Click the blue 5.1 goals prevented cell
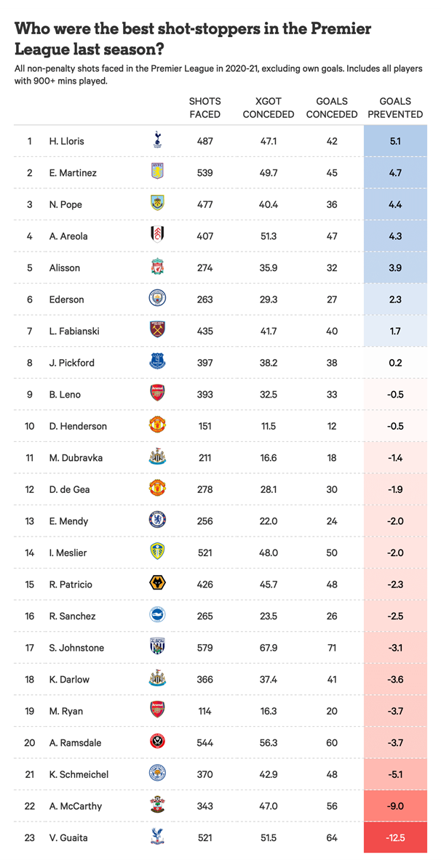This screenshot has height=868, width=441. coord(395,141)
